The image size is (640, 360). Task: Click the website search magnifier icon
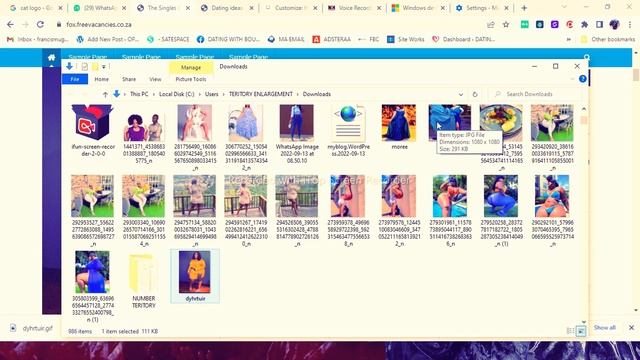[x=587, y=57]
